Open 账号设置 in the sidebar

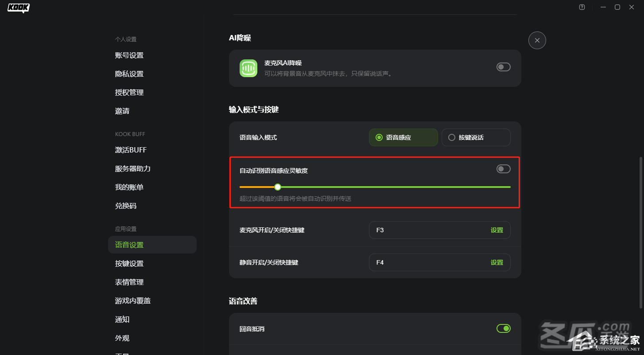pyautogui.click(x=129, y=55)
